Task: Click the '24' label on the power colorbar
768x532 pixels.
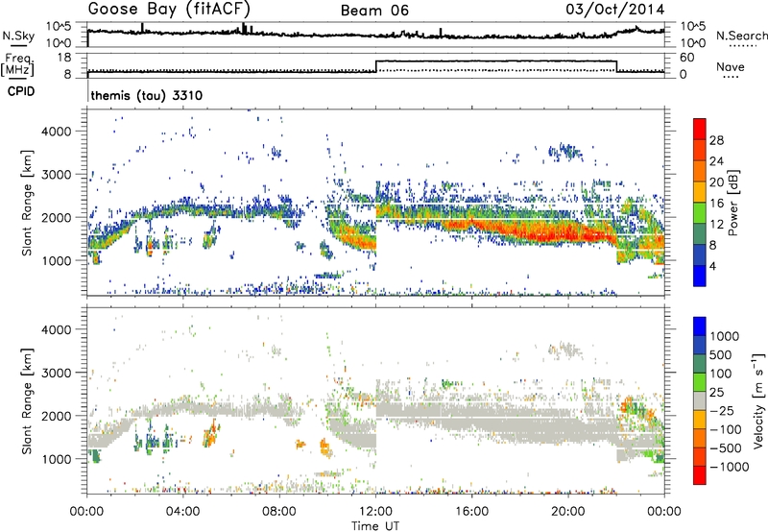Action: click(x=716, y=161)
